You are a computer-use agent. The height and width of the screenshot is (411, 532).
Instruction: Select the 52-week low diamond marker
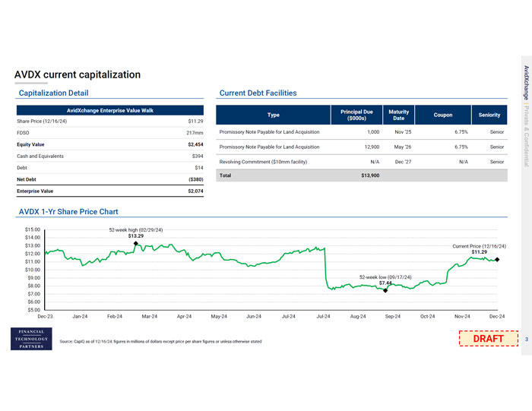click(385, 290)
